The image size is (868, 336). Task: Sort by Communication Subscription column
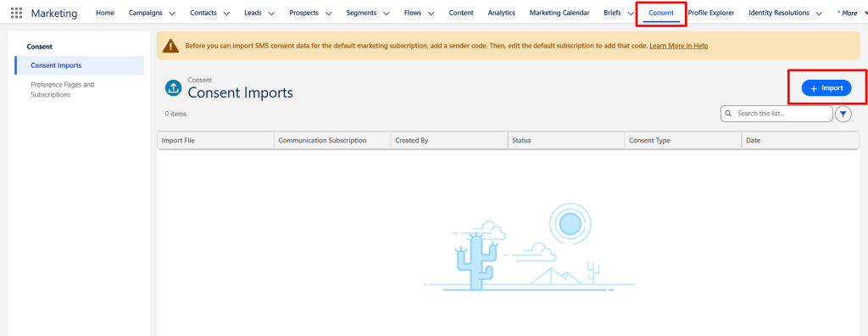click(332, 140)
